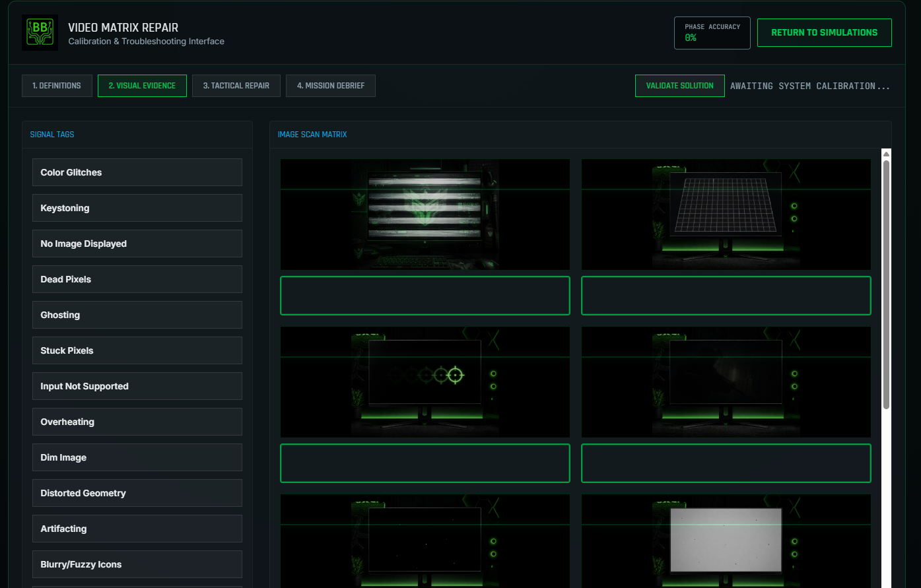
Task: Select the Keystoning signal tag
Action: [137, 208]
